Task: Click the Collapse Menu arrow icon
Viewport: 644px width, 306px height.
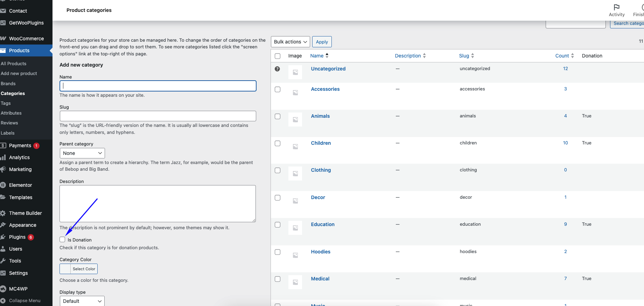Action: 3,301
